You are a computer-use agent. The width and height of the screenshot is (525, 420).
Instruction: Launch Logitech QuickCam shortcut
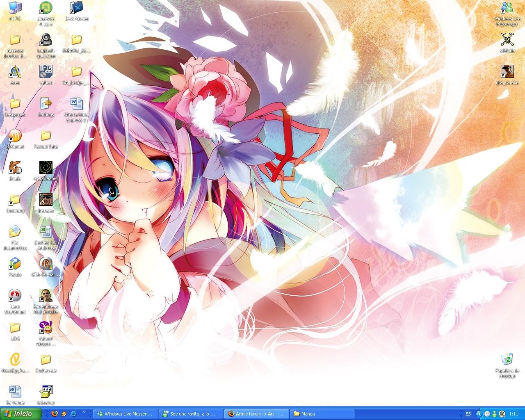[46, 46]
